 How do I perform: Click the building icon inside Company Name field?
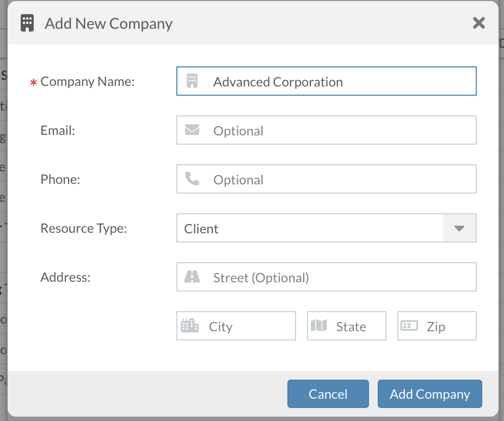pos(192,81)
